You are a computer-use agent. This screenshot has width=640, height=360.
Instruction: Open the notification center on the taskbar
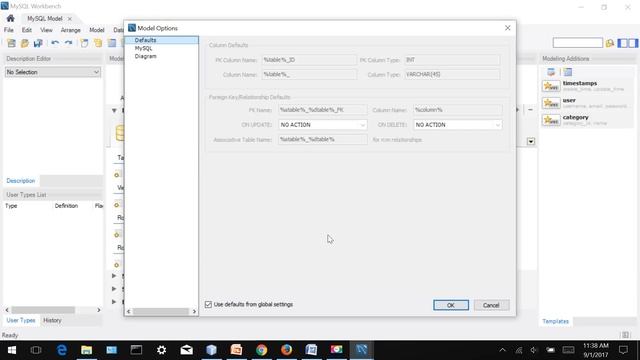[623, 350]
